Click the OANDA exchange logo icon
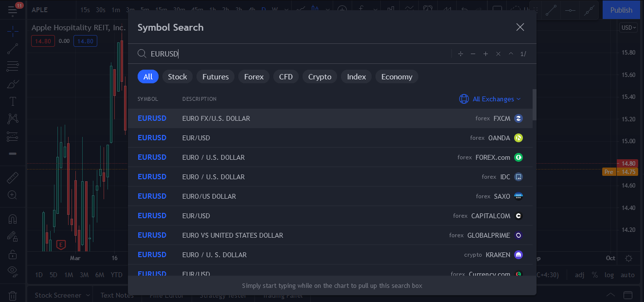The height and width of the screenshot is (302, 644). [x=519, y=138]
